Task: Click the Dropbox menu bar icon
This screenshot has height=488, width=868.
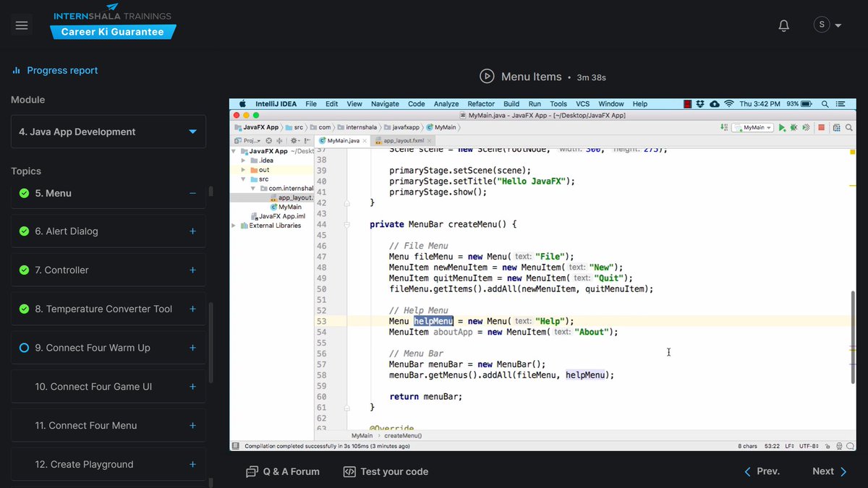Action: (x=700, y=104)
